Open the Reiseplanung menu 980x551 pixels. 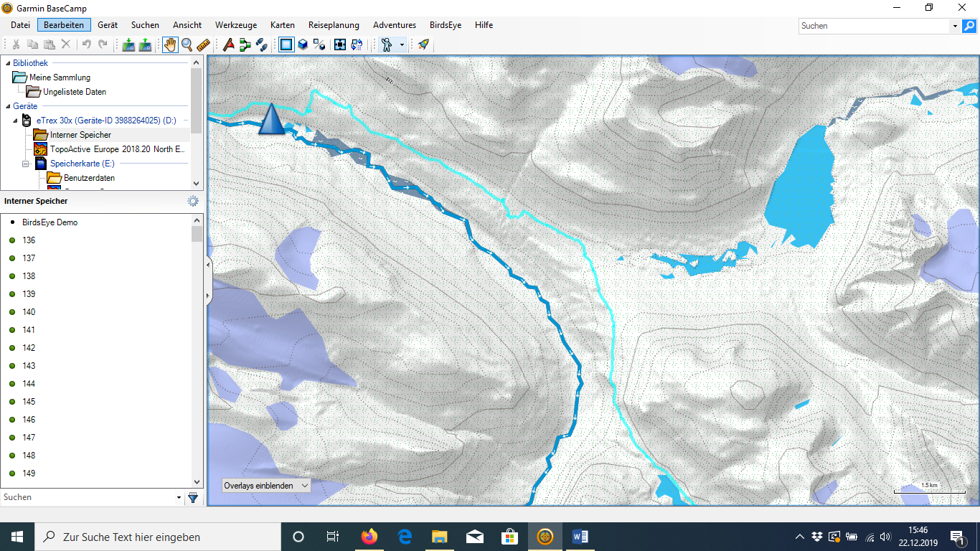334,25
